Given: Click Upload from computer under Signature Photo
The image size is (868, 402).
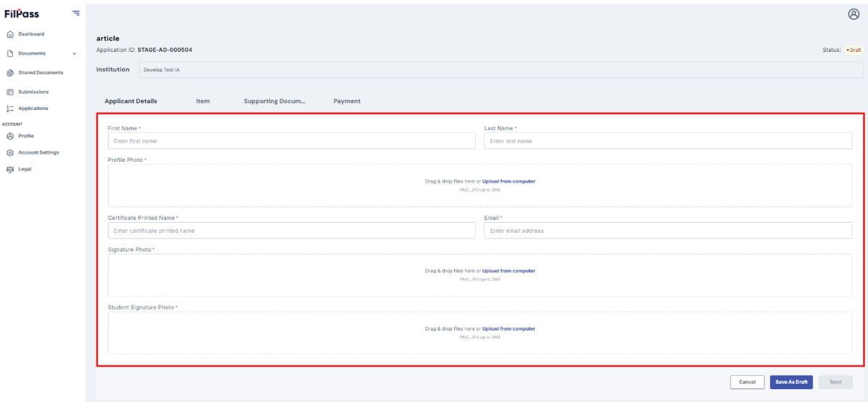Looking at the screenshot, I should coord(509,271).
